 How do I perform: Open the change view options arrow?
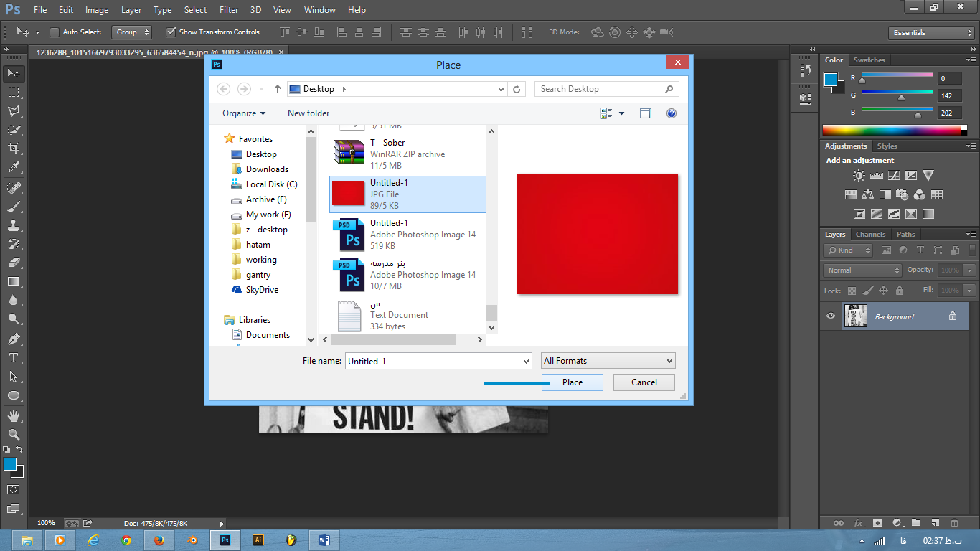click(621, 113)
